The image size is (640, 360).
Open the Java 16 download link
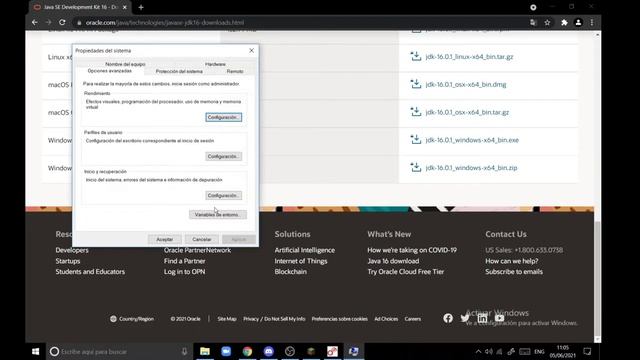click(393, 261)
